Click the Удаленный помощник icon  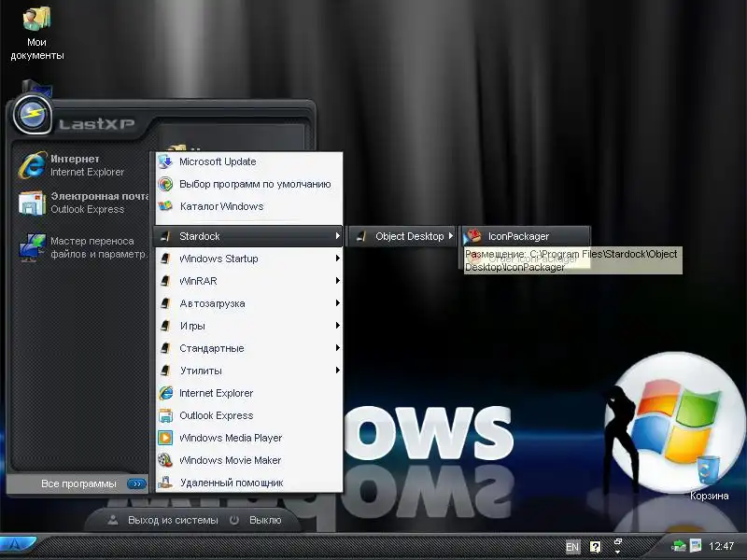[165, 483]
